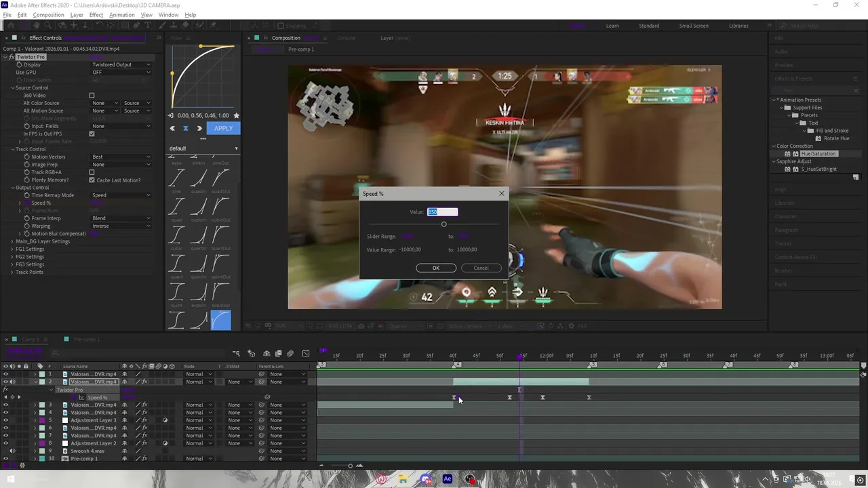Viewport: 868px width, 488px height.
Task: Confirm the Speed % dialog with OK
Action: pos(436,268)
